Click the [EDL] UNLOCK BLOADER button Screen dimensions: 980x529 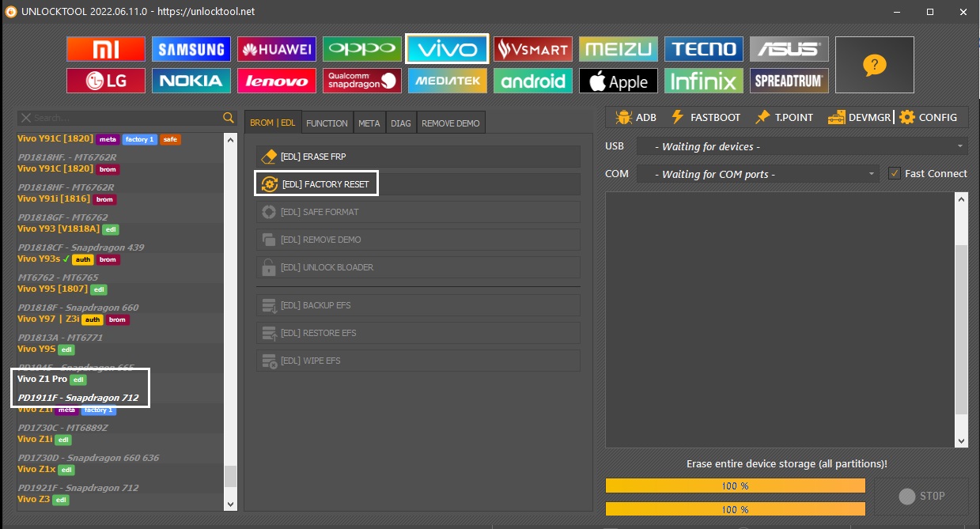coord(418,267)
